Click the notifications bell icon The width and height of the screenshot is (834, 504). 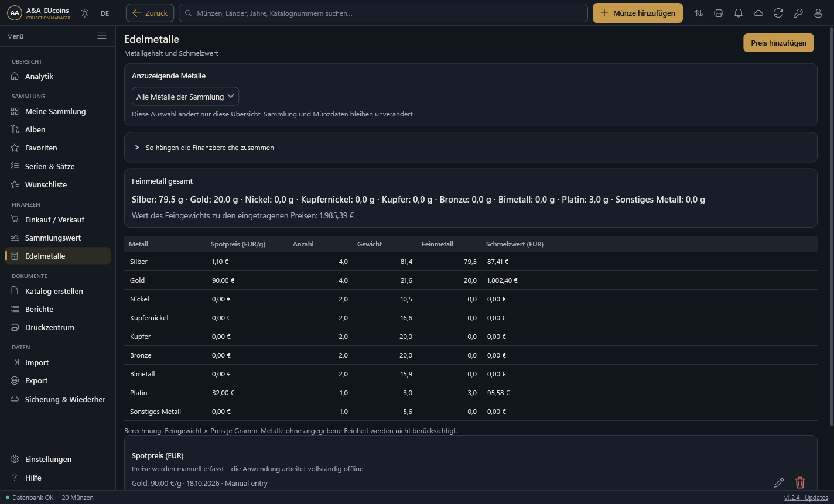pos(739,13)
